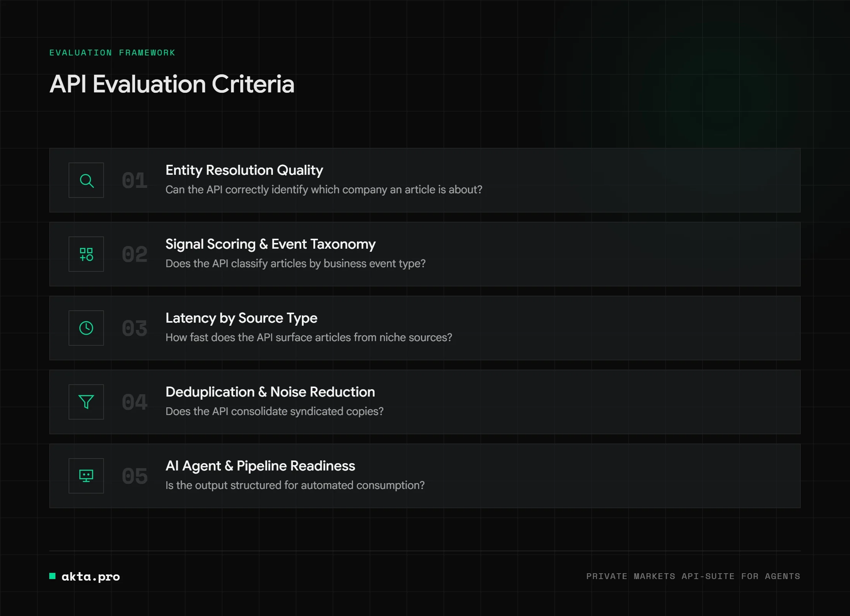
Task: Click the number 04 label
Action: point(135,402)
